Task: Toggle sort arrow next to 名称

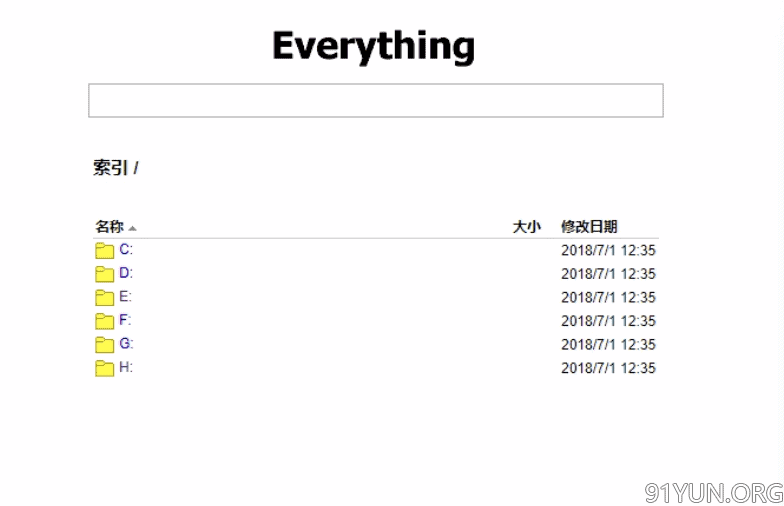Action: tap(132, 228)
